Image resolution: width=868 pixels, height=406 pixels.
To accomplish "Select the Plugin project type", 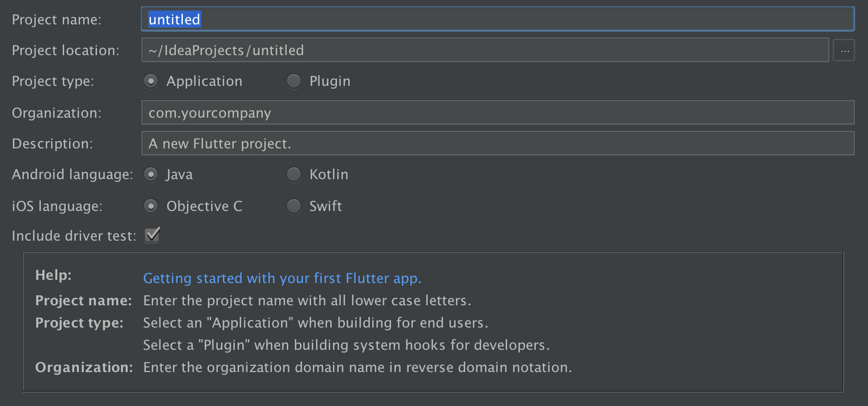I will pyautogui.click(x=294, y=81).
